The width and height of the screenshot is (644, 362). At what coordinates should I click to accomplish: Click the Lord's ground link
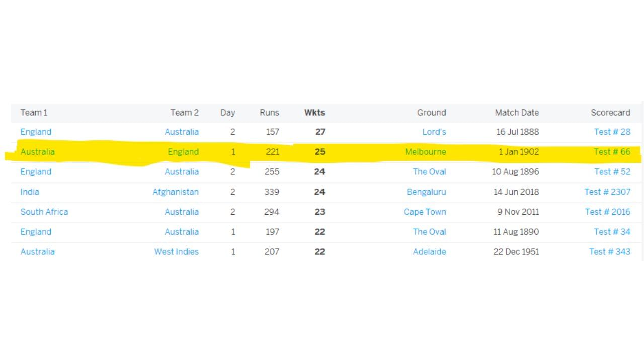[x=434, y=132]
